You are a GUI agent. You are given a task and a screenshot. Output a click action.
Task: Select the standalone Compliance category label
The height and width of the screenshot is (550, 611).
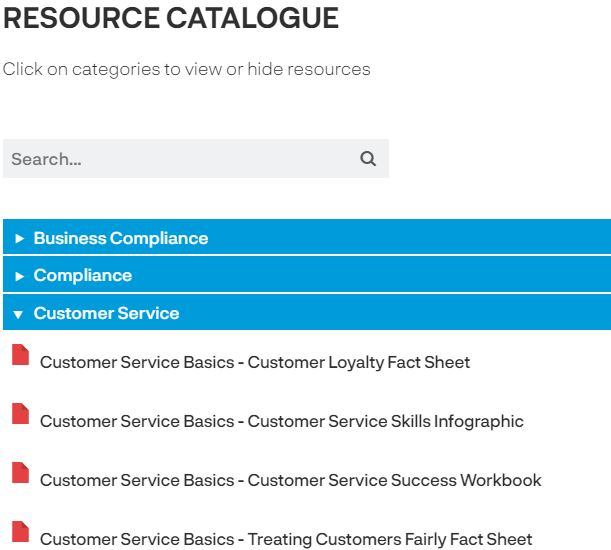(83, 276)
